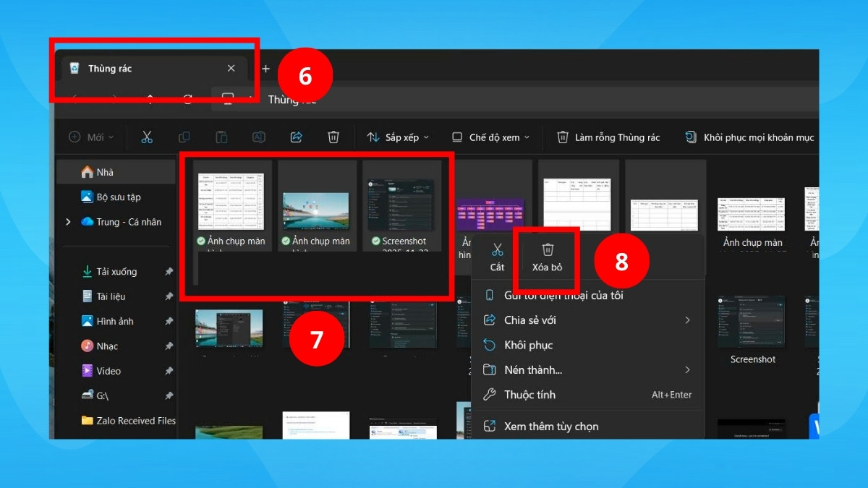The width and height of the screenshot is (868, 488).
Task: Click the trash Delete icon in the toolbar
Action: point(333,137)
